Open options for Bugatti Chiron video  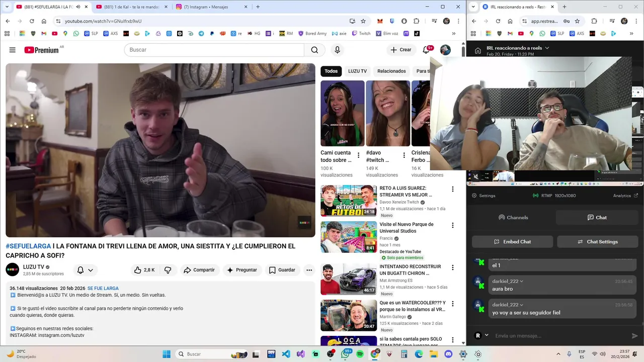pyautogui.click(x=452, y=267)
